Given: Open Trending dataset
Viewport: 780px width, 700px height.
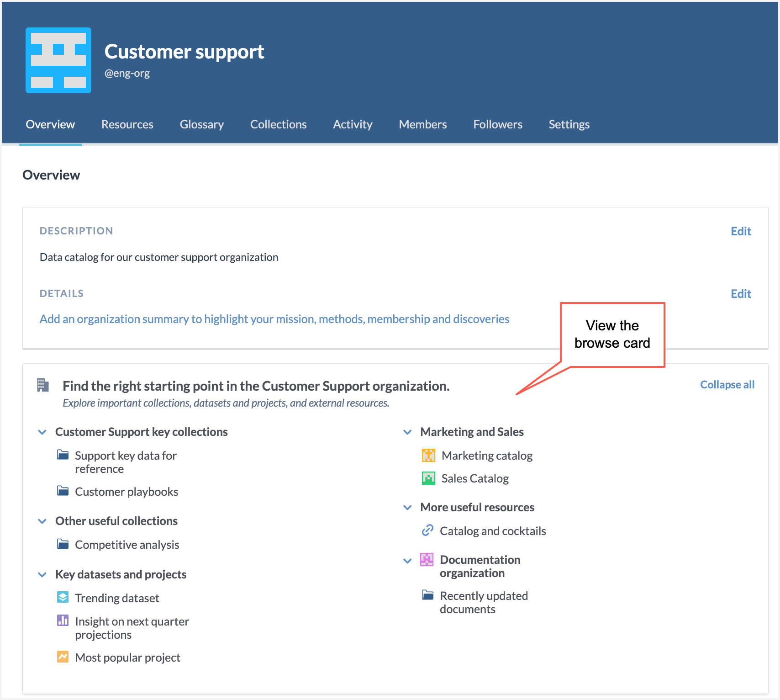Looking at the screenshot, I should [117, 598].
